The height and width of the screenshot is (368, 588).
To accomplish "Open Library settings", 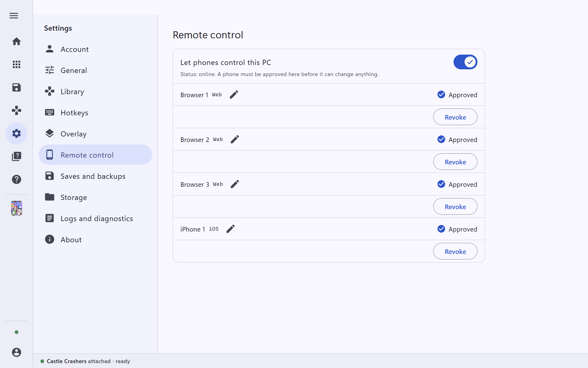I will [95, 91].
